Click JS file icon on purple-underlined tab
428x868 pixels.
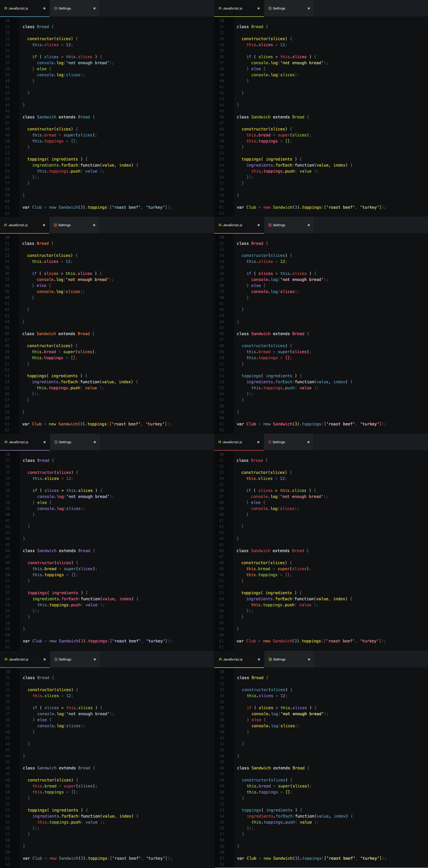6,442
